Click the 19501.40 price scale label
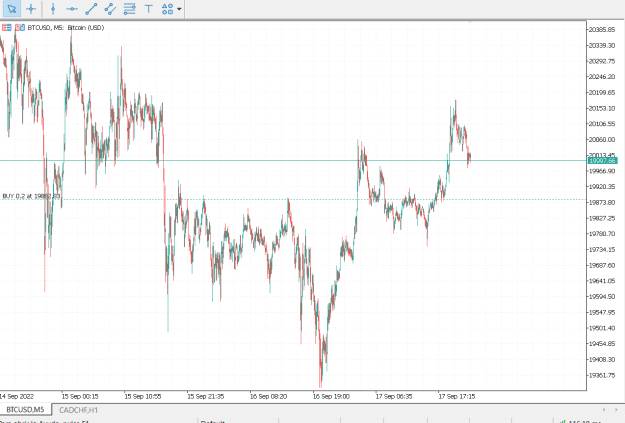The width and height of the screenshot is (625, 423). [x=602, y=328]
